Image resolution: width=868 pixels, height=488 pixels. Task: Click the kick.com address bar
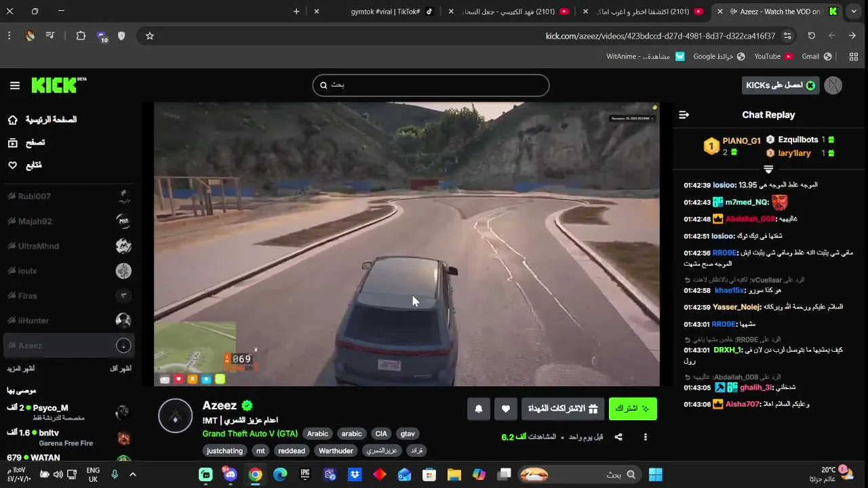tap(468, 36)
